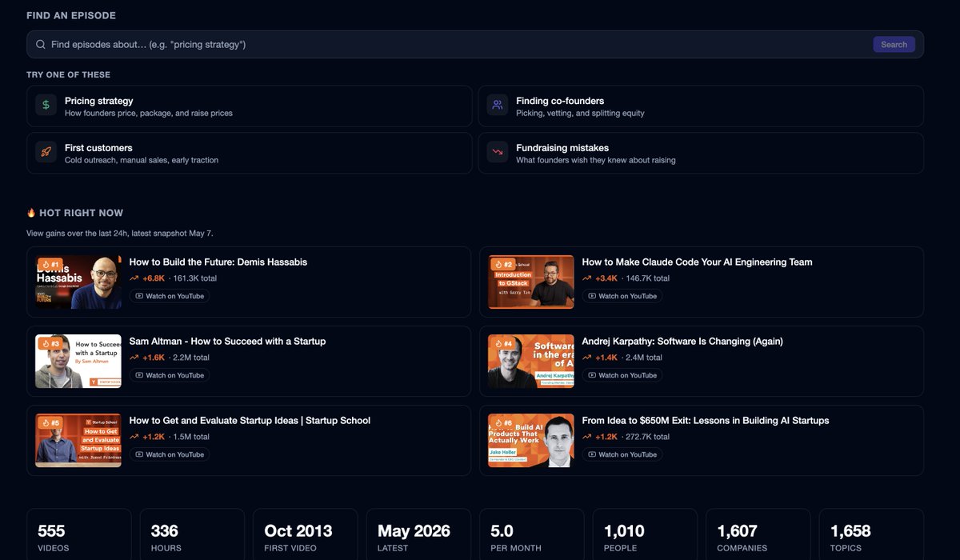Click the people icon for Finding co-founders
The image size is (960, 560).
pyautogui.click(x=498, y=106)
